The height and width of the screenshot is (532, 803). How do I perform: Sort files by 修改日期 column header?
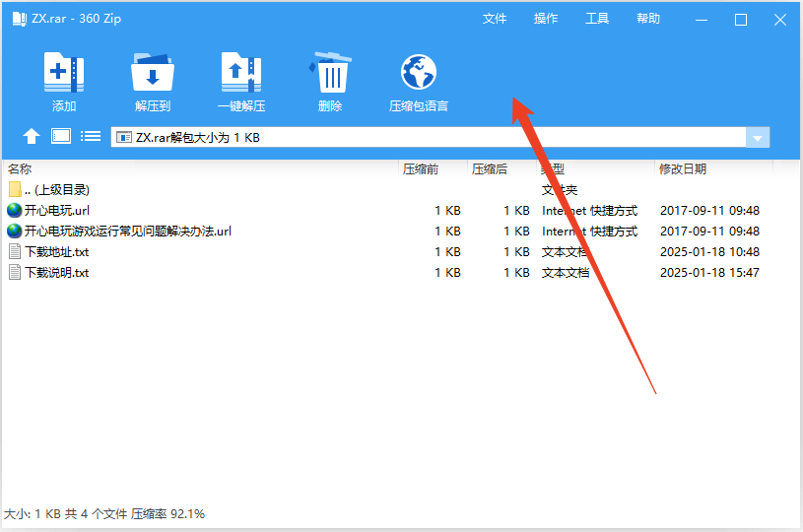click(x=683, y=169)
